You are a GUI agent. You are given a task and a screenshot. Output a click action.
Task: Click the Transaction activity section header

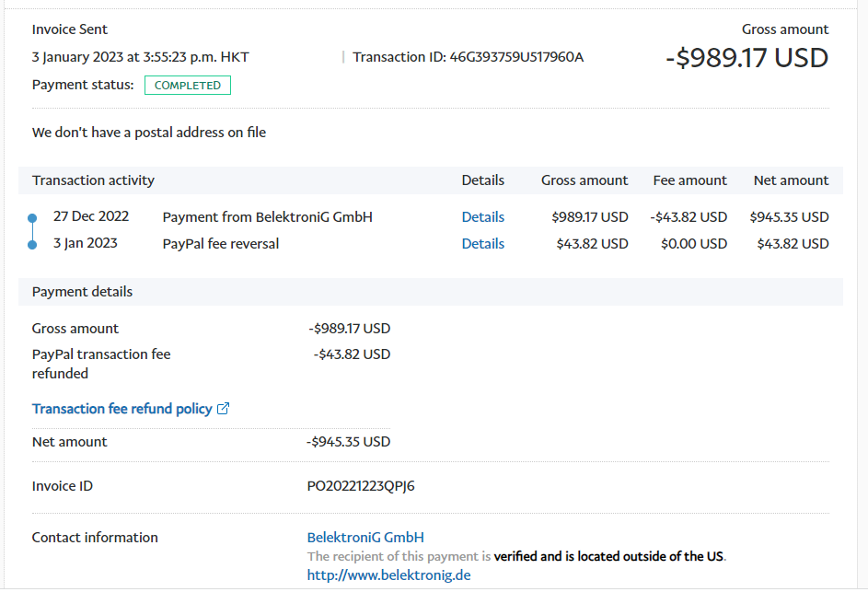click(x=93, y=180)
